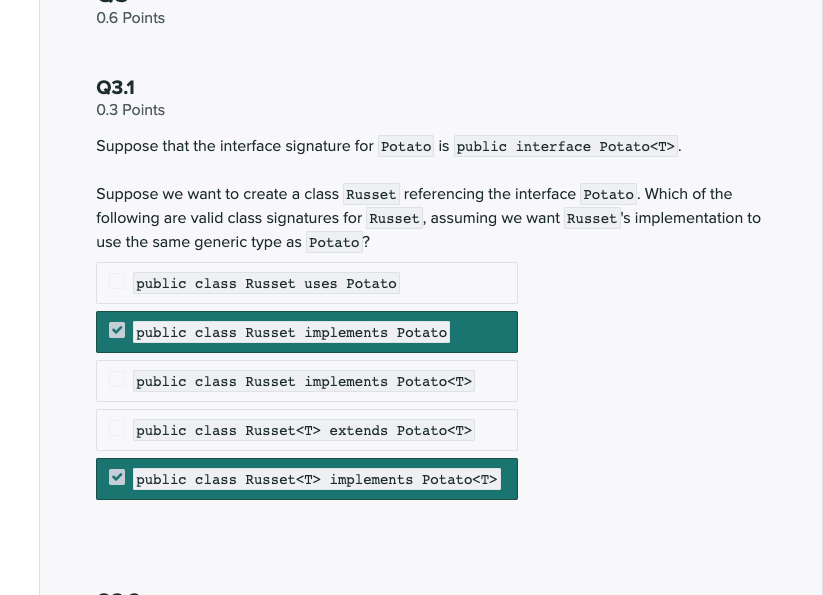Screen dimensions: 823x595
Task: Tick checkbox for "Russet<T> extends Potato<T>"
Action: 117,429
